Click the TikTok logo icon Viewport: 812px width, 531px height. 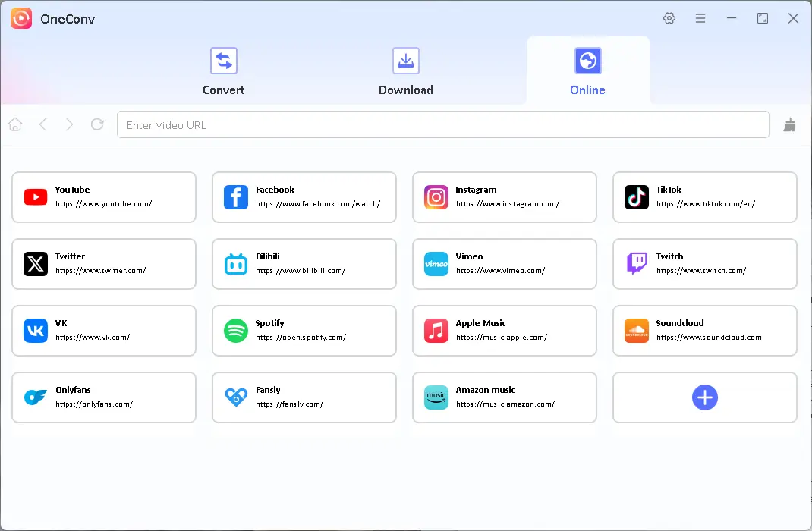[x=637, y=197]
